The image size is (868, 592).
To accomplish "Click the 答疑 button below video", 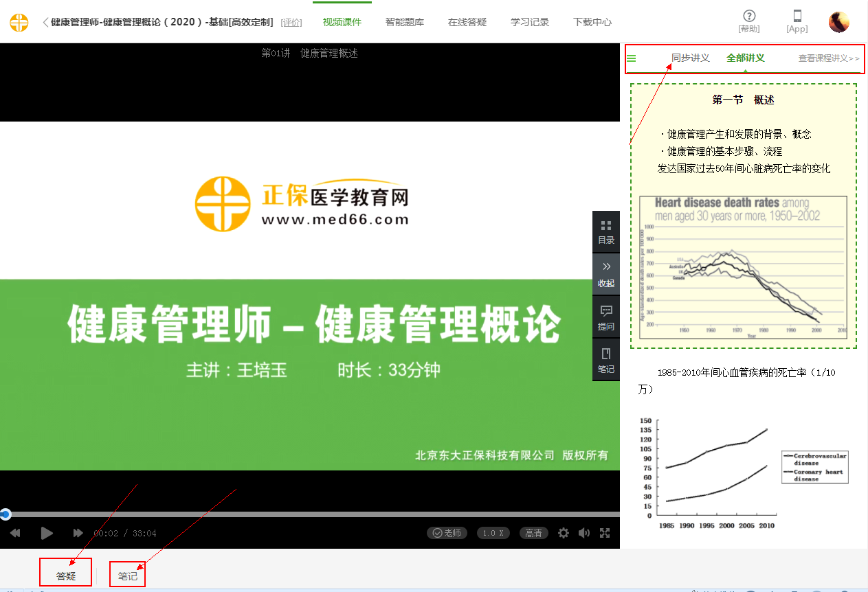I will click(x=66, y=576).
